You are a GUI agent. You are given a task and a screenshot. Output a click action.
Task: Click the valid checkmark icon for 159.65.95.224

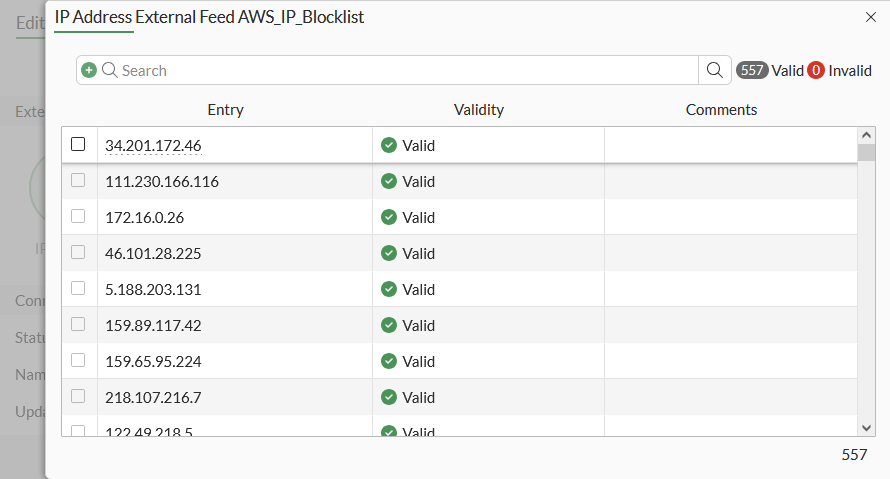[389, 361]
